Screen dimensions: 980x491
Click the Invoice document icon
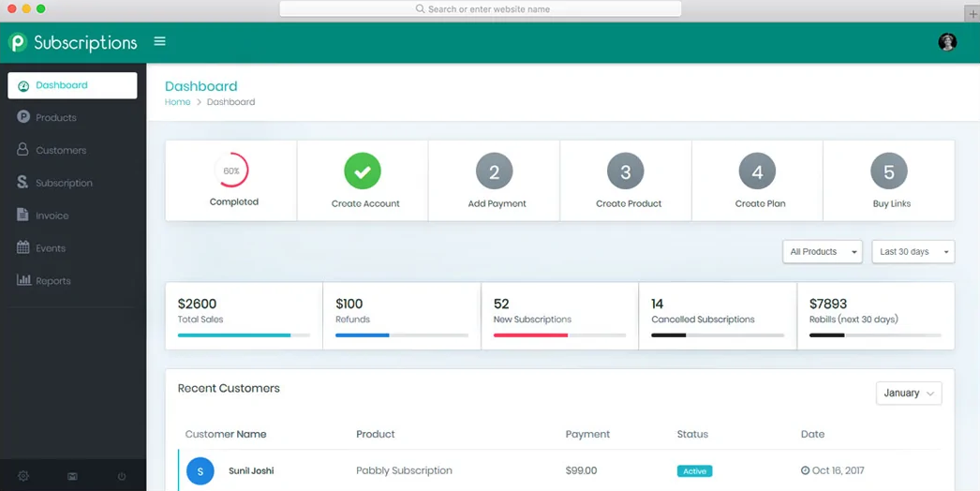click(22, 215)
